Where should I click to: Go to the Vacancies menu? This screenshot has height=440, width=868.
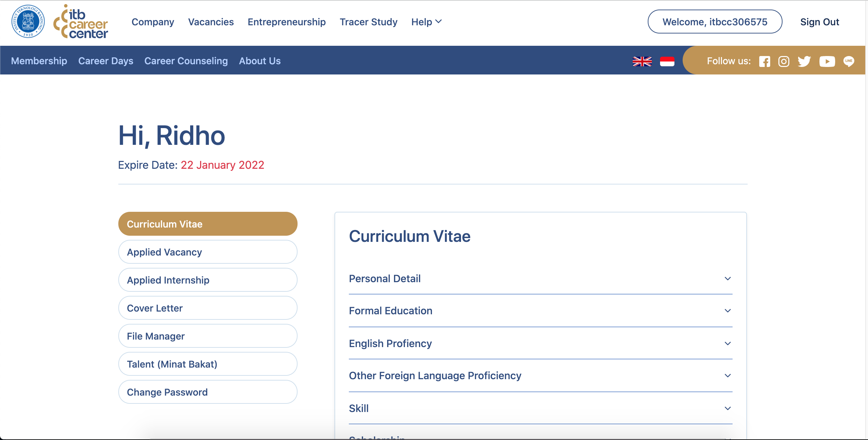tap(211, 22)
